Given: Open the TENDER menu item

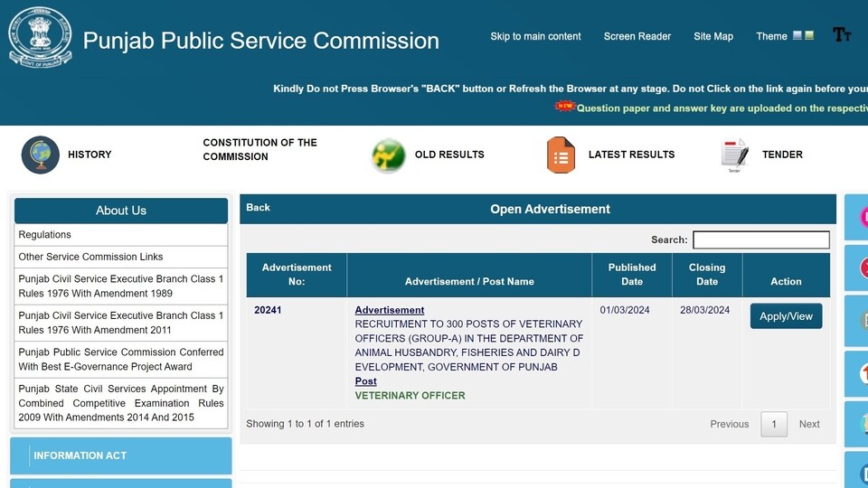Looking at the screenshot, I should tap(782, 155).
